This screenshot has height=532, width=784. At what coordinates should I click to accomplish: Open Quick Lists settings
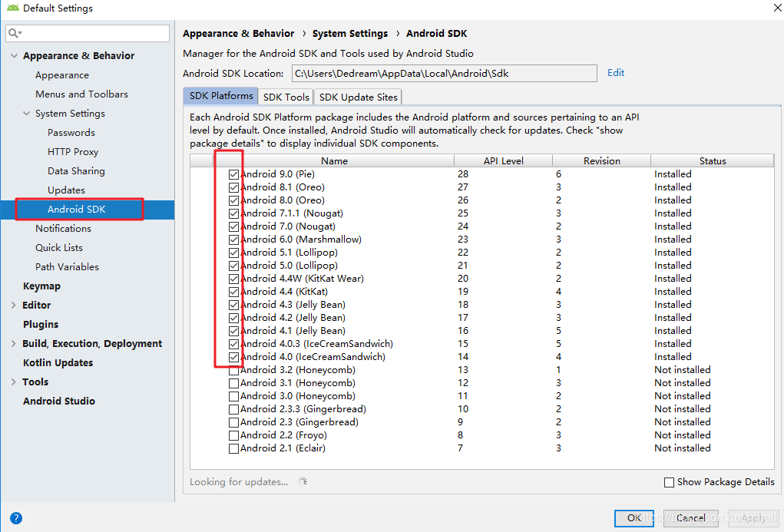[x=59, y=247]
